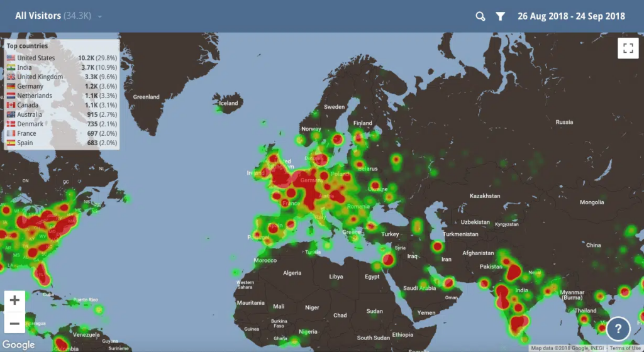
Task: Select United Kingdom in top countries
Action: [x=40, y=77]
